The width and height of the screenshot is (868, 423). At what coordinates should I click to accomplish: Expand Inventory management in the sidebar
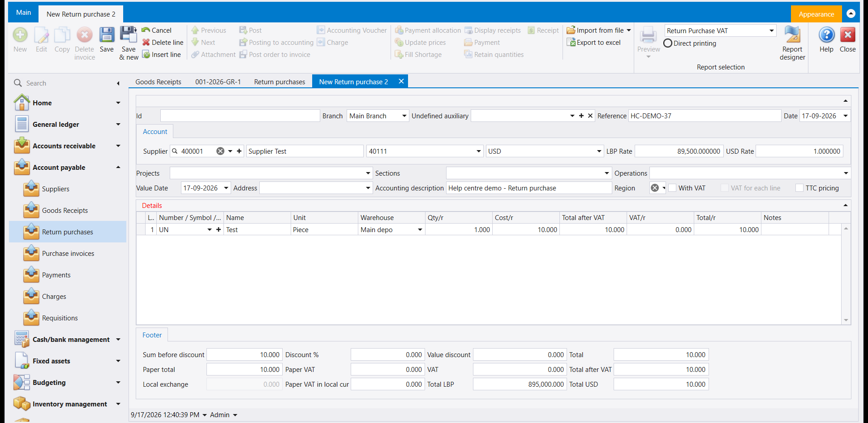[x=118, y=404]
